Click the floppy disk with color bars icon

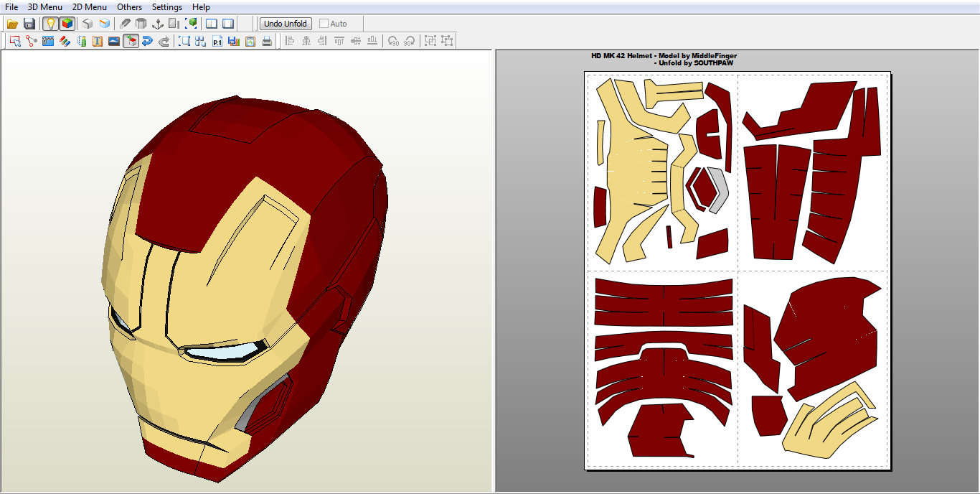tap(234, 41)
